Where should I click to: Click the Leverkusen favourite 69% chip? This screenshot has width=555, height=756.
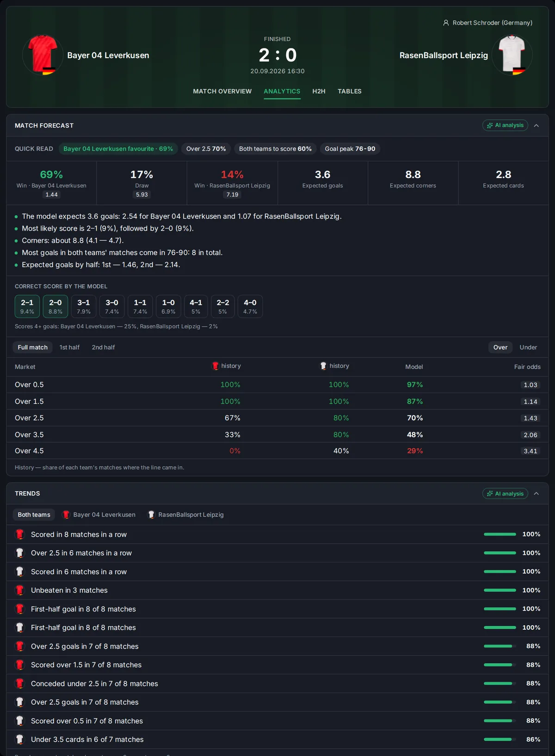click(118, 149)
